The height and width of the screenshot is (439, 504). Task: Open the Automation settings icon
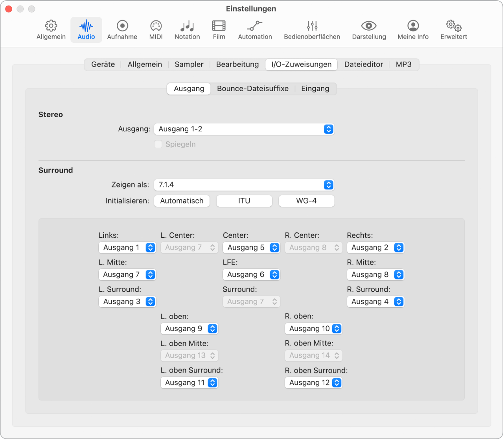[x=255, y=30]
